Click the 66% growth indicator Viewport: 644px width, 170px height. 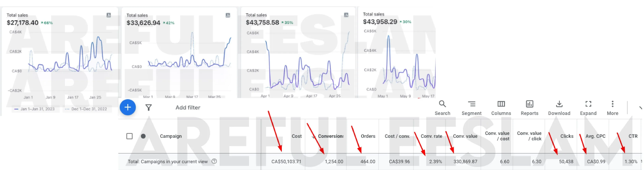coord(47,23)
